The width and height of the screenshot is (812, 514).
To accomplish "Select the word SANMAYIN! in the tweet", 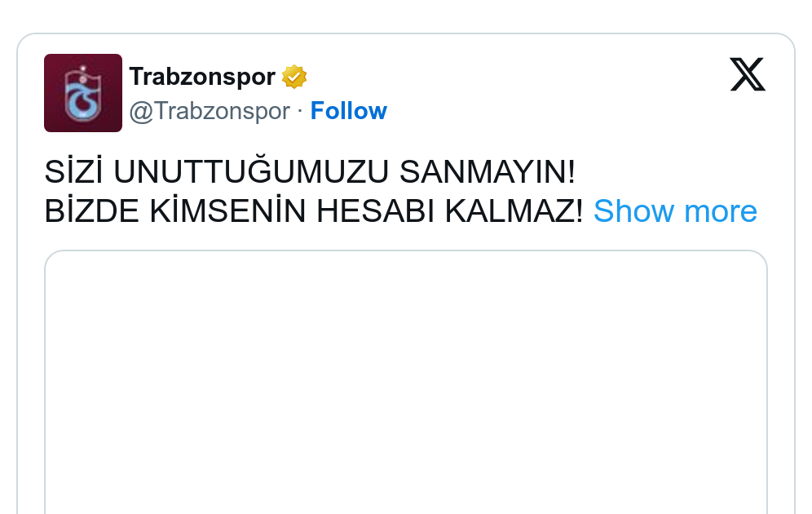I will click(488, 171).
